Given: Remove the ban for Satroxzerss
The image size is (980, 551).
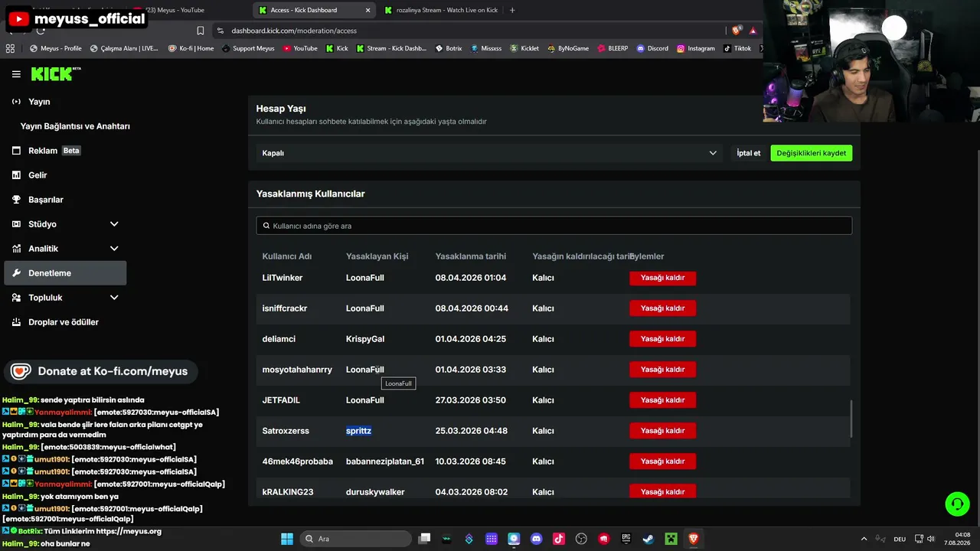Looking at the screenshot, I should tap(662, 431).
